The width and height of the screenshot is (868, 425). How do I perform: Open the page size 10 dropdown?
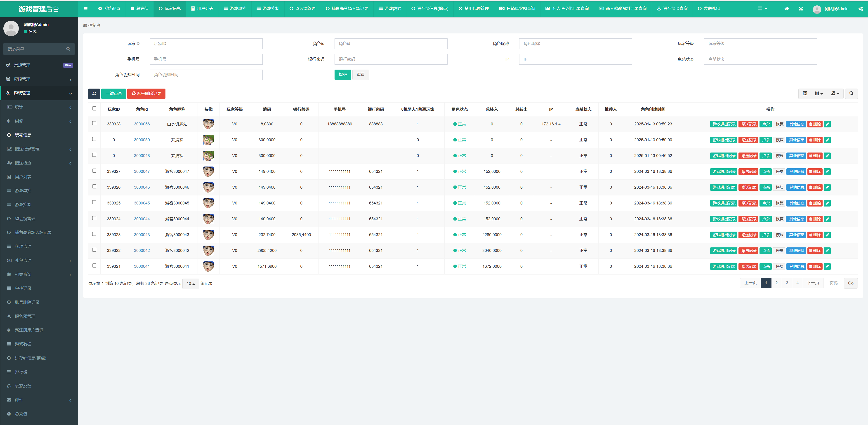coord(191,284)
